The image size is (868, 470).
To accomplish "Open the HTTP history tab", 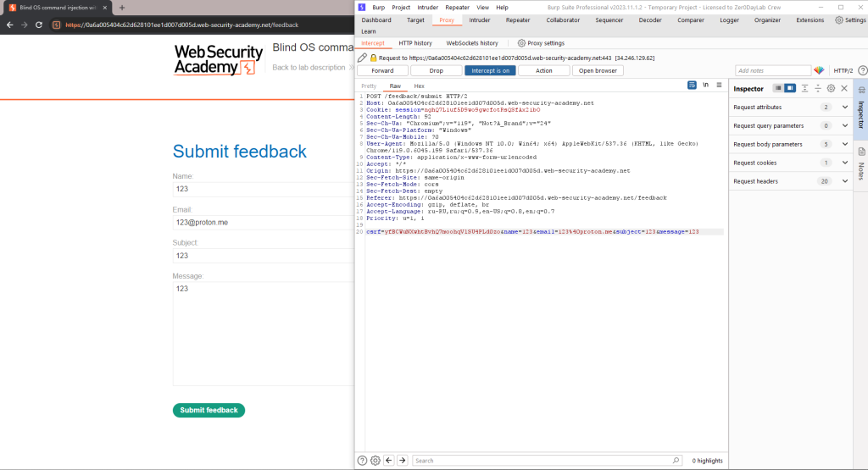I will [x=415, y=42].
